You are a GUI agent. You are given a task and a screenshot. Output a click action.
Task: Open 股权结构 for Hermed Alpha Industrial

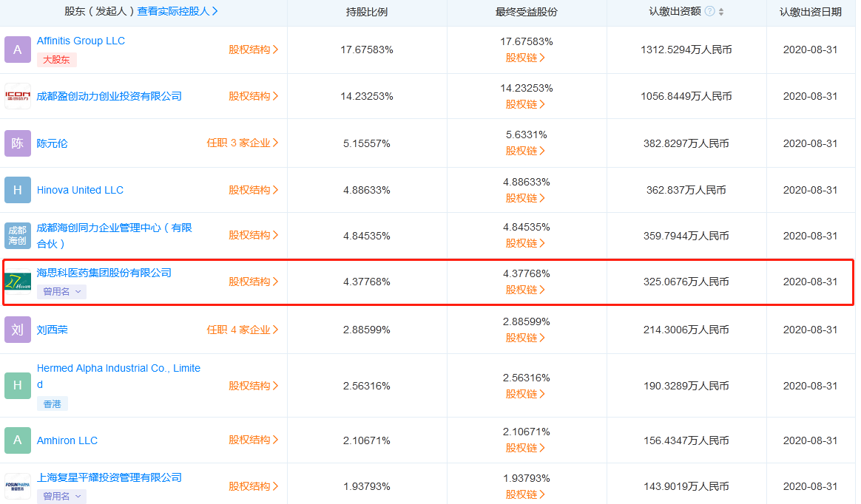coord(253,386)
